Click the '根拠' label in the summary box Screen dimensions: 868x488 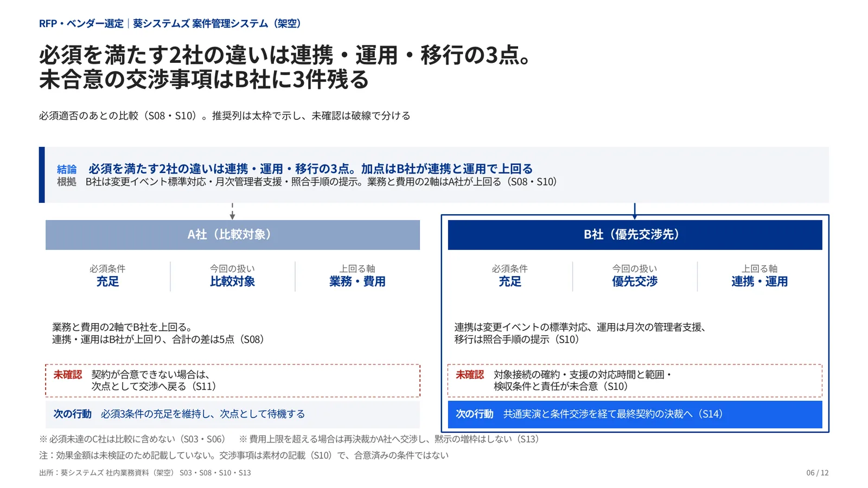(x=67, y=182)
